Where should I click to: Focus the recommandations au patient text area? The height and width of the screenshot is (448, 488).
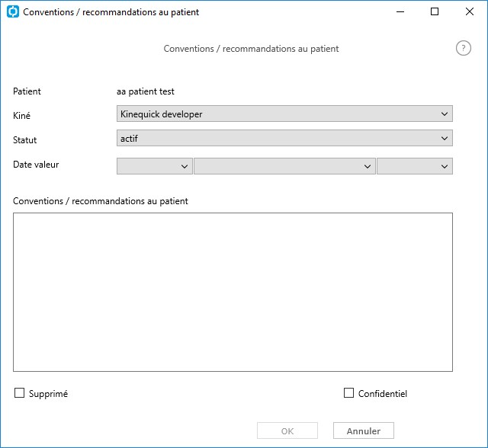pyautogui.click(x=233, y=293)
